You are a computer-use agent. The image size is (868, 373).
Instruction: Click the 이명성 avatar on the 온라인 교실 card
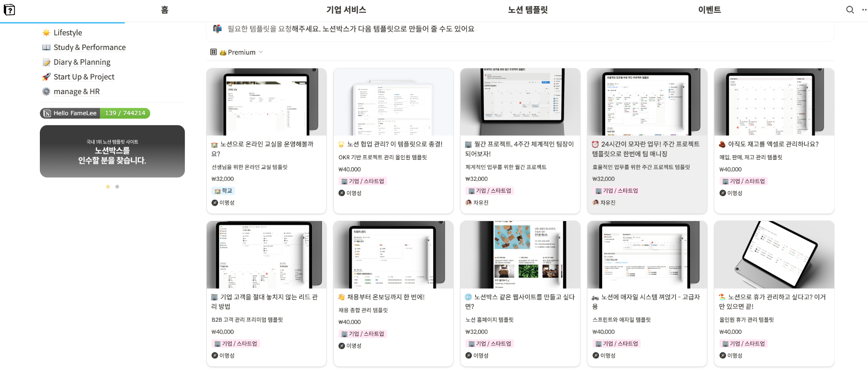pyautogui.click(x=215, y=203)
